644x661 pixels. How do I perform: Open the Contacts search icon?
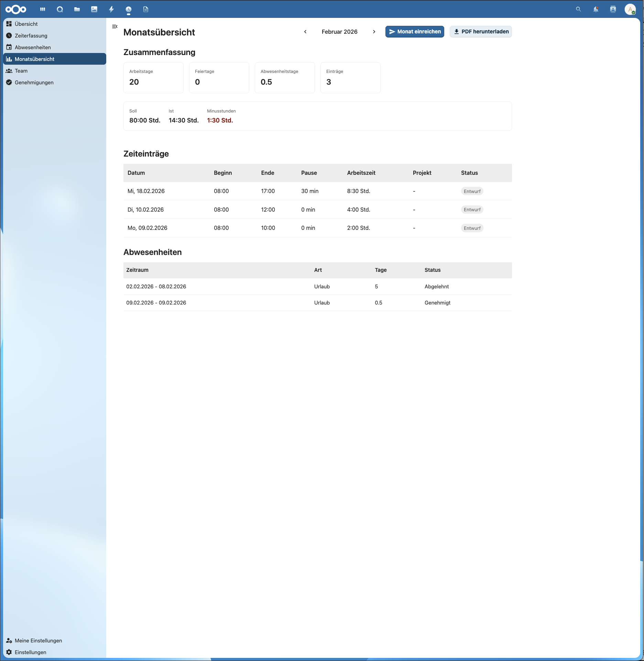coord(613,9)
